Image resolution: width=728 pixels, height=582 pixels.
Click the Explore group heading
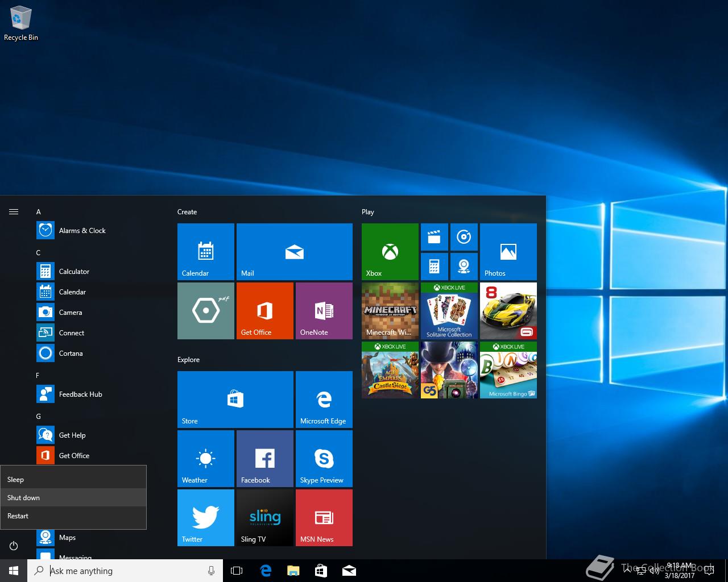tap(188, 360)
